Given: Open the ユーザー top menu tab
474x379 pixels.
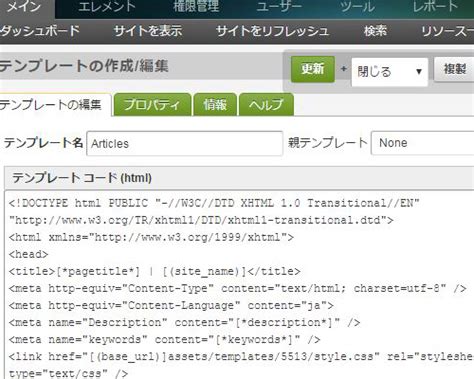Looking at the screenshot, I should (x=279, y=7).
